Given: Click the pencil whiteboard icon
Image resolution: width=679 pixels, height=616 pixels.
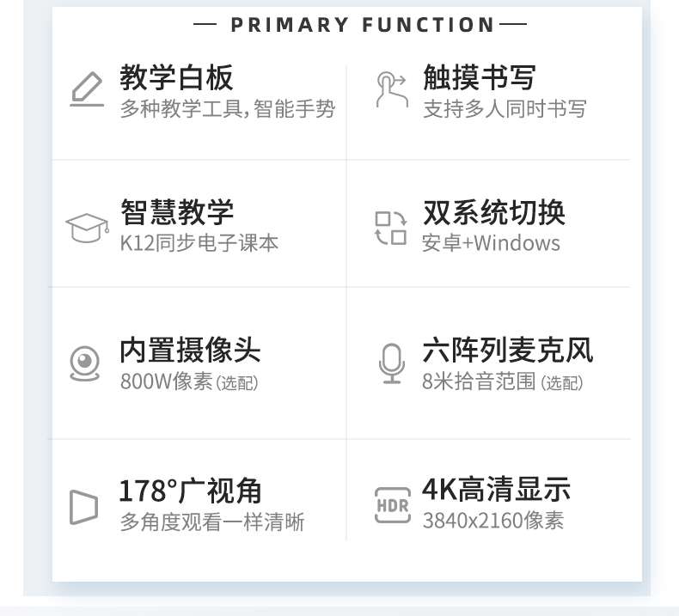Looking at the screenshot, I should pos(86,90).
